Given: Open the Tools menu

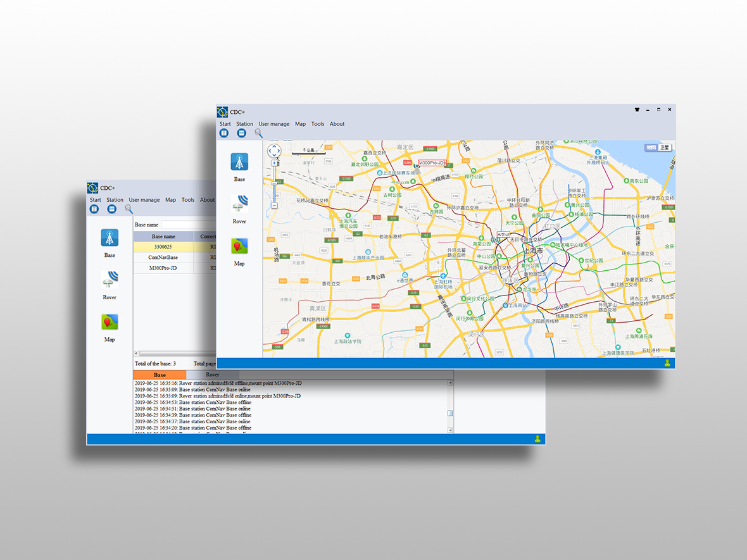Looking at the screenshot, I should 318,124.
